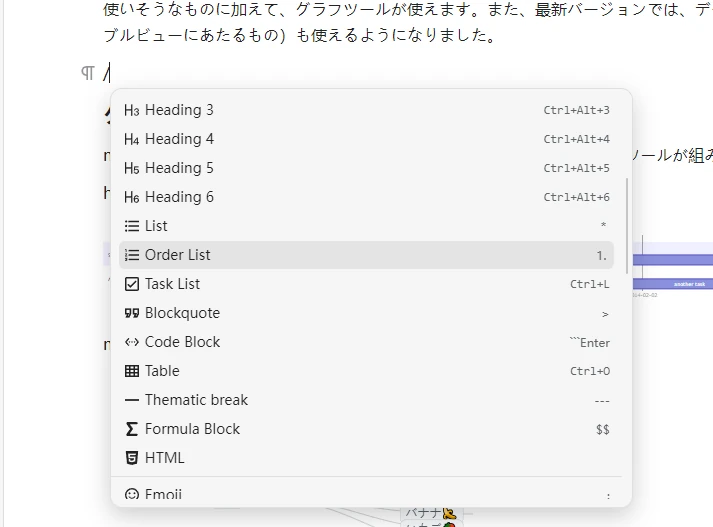Click the Japanese paragraph ending with なりました。
The height and width of the screenshot is (527, 713).
(408, 22)
